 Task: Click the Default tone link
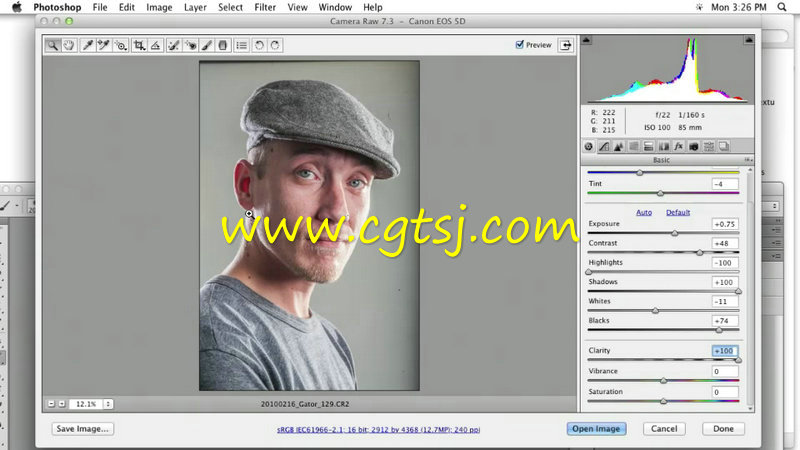[678, 212]
